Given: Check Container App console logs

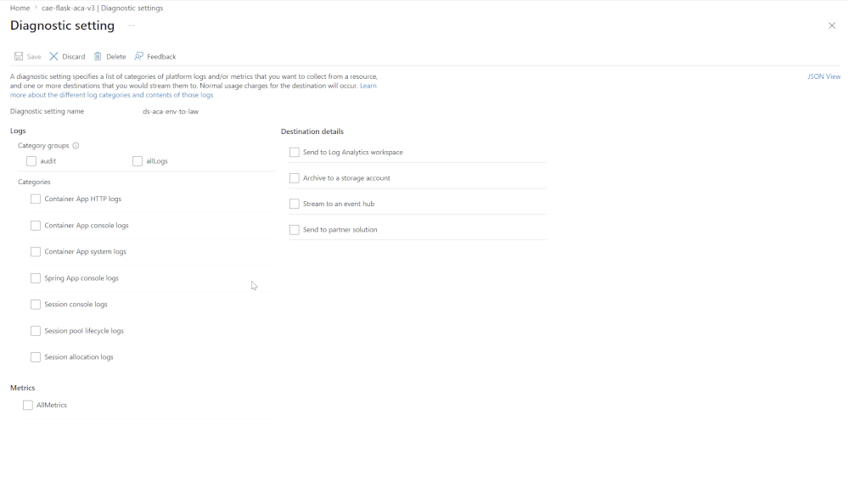Looking at the screenshot, I should pos(36,226).
